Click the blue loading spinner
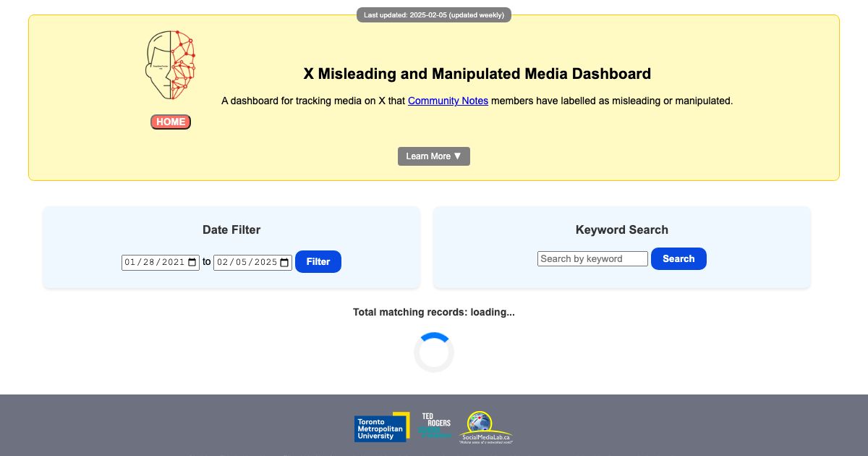This screenshot has height=456, width=868. pos(434,352)
